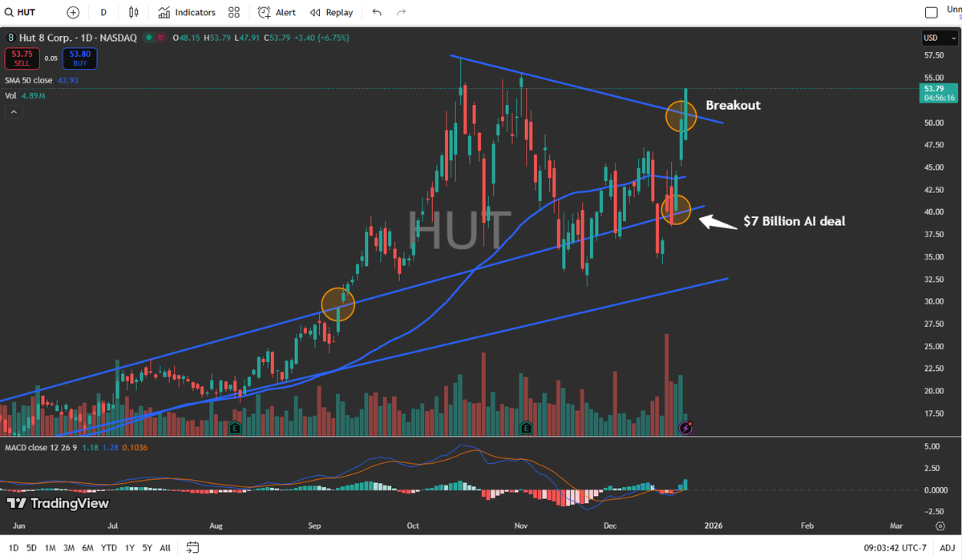Screen dimensions: 962x560
Task: Select the 1M date range
Action: tap(50, 548)
